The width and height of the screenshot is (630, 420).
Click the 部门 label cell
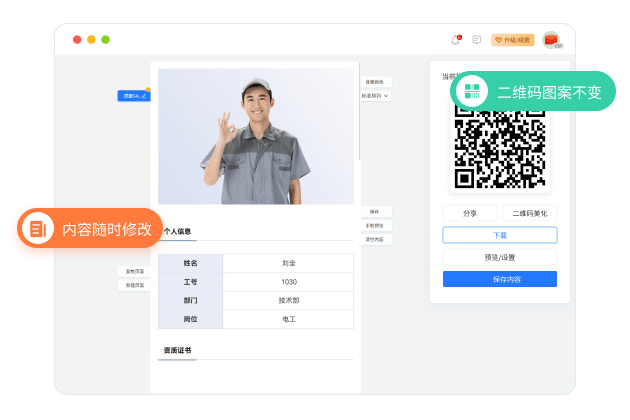point(190,300)
